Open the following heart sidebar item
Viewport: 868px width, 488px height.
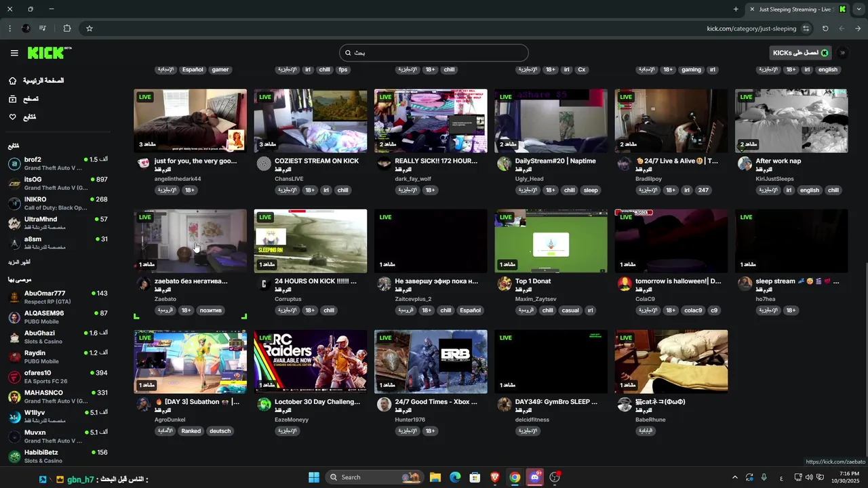(x=22, y=117)
